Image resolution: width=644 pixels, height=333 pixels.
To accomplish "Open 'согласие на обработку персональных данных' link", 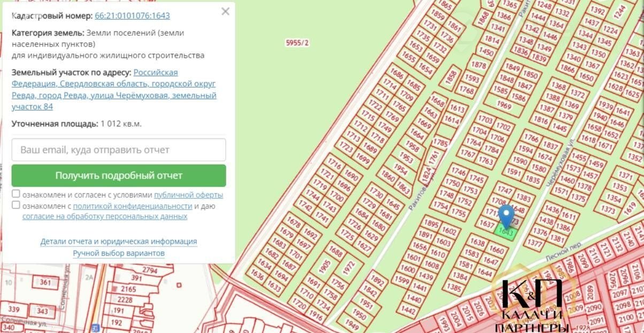I will coord(104,216).
